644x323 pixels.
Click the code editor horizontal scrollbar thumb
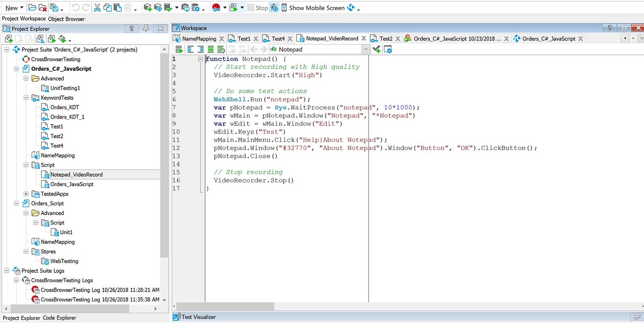pos(225,306)
